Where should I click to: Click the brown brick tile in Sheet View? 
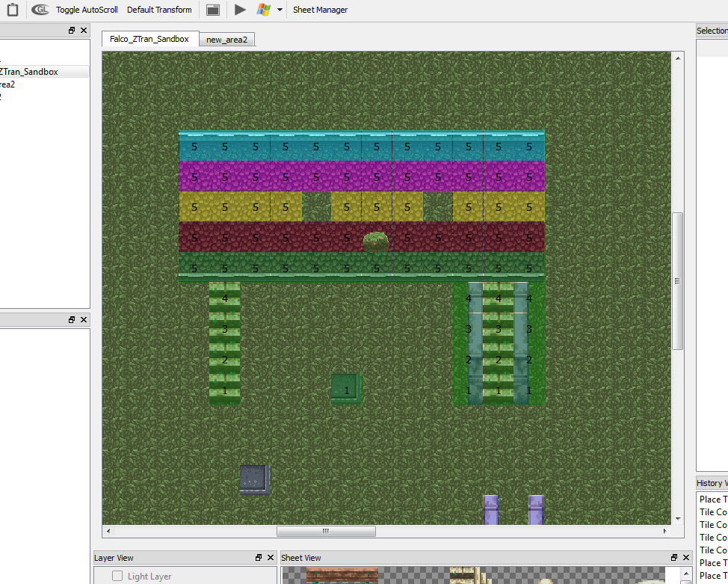342,575
